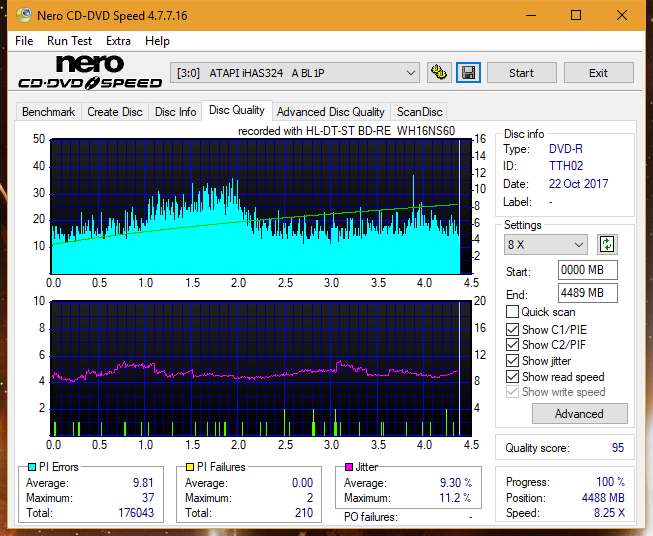Open the Help menu
Image resolution: width=653 pixels, height=536 pixels.
tap(157, 41)
